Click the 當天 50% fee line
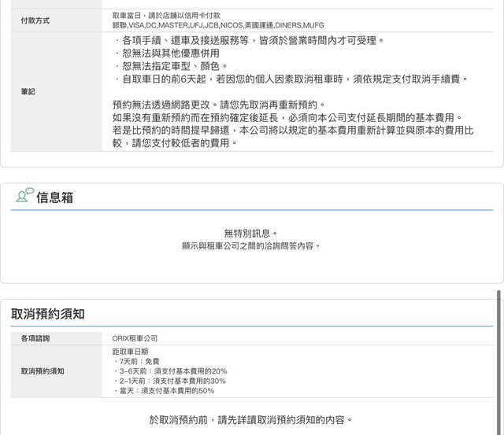This screenshot has width=504, height=435. click(x=164, y=390)
